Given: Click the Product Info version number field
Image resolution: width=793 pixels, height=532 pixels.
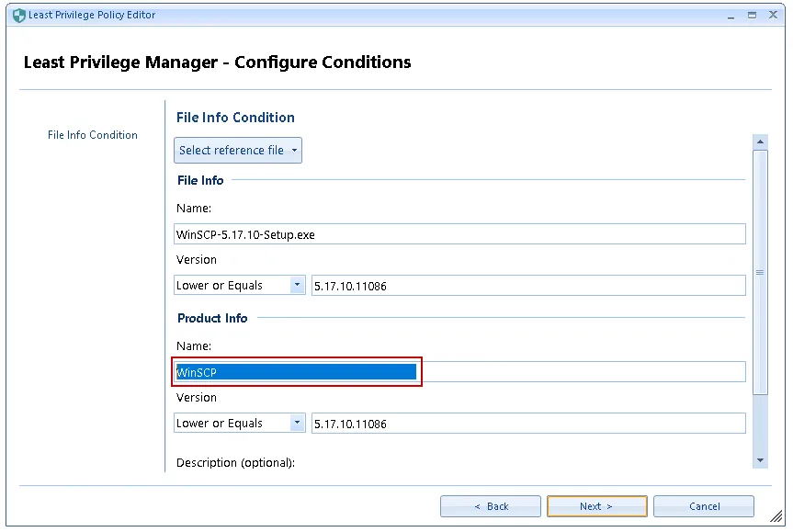Looking at the screenshot, I should [527, 424].
